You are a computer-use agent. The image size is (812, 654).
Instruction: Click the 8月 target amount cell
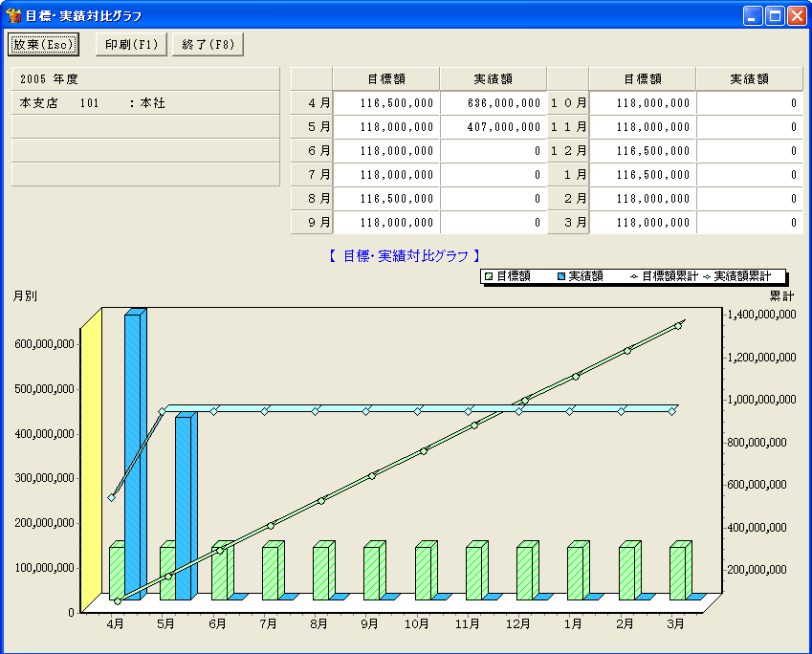[x=386, y=198]
